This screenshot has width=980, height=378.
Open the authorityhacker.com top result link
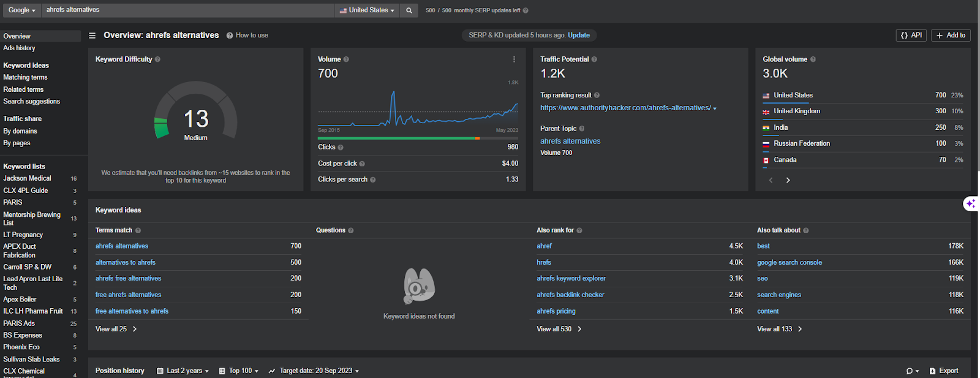click(x=625, y=108)
